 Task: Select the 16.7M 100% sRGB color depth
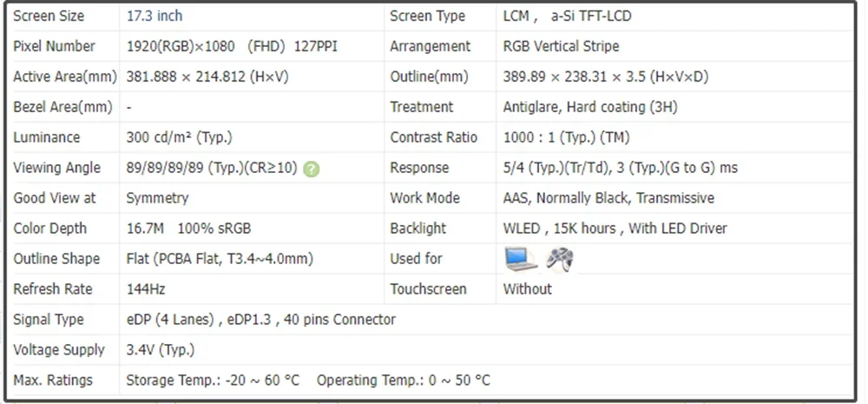click(x=187, y=228)
